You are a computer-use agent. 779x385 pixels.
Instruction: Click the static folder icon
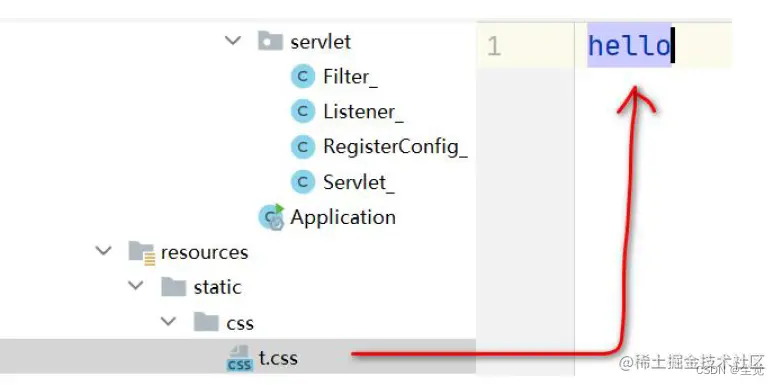point(174,287)
